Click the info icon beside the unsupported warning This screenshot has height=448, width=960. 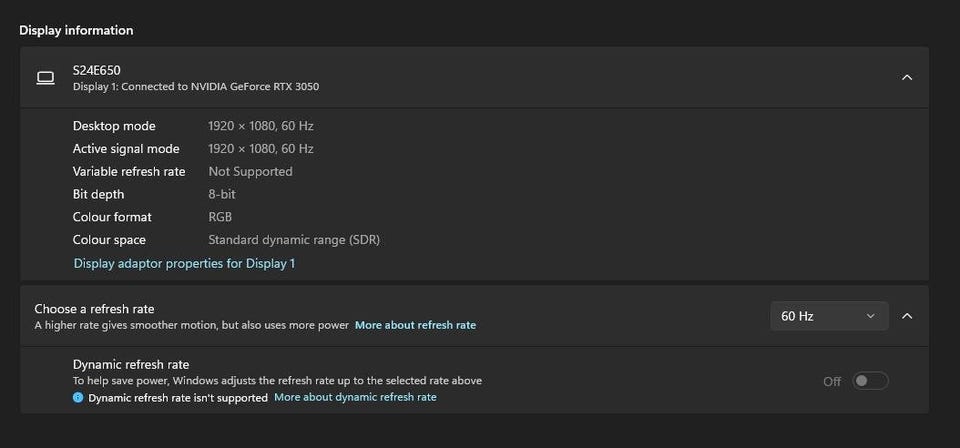point(78,398)
